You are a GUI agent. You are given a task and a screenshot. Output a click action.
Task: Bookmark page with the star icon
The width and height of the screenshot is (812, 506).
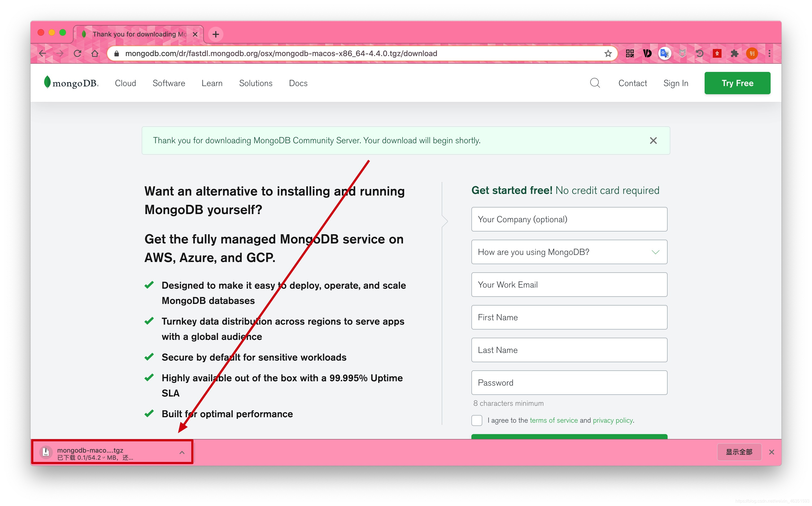coord(608,54)
